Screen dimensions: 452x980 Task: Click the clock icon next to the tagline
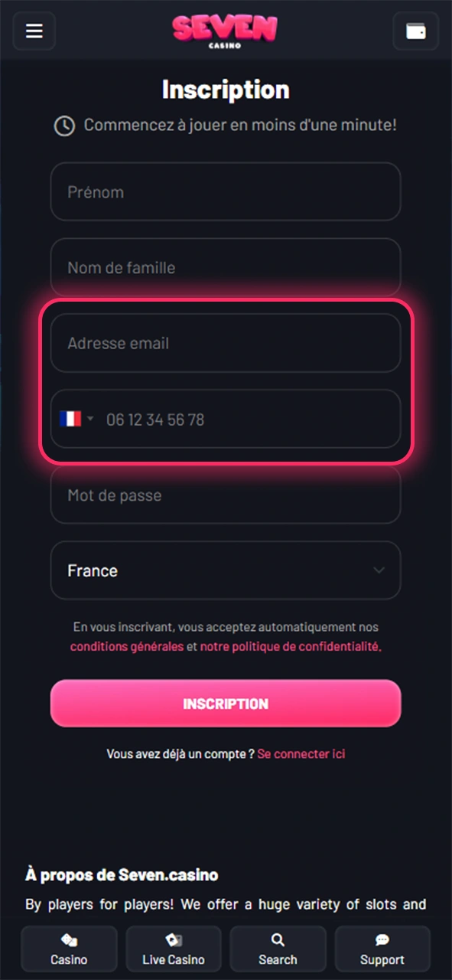pyautogui.click(x=64, y=125)
